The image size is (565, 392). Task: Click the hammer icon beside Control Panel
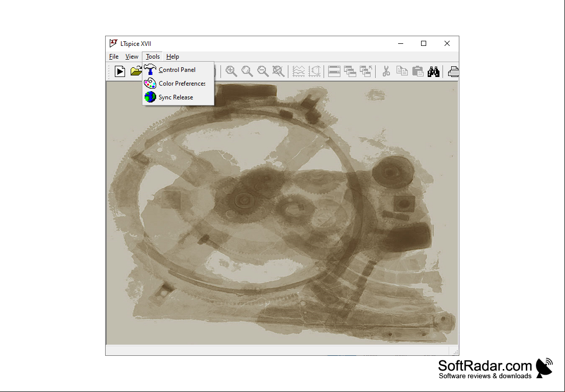pos(150,69)
